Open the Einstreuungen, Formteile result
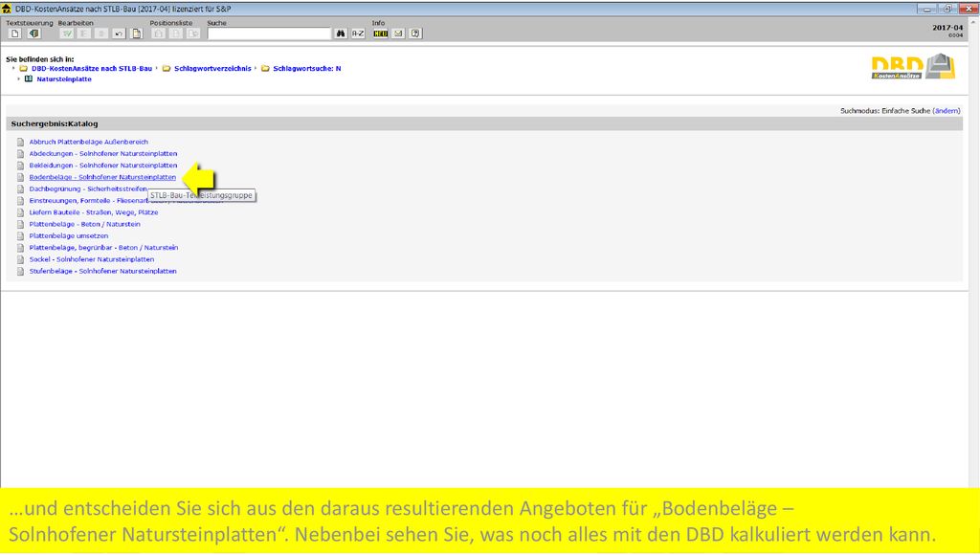 pos(87,201)
